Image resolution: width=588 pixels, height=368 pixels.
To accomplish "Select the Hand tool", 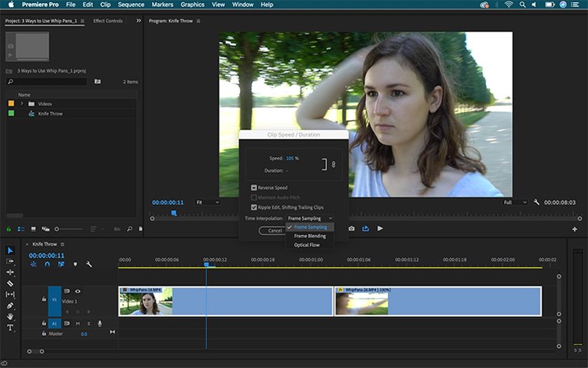I will [x=11, y=317].
